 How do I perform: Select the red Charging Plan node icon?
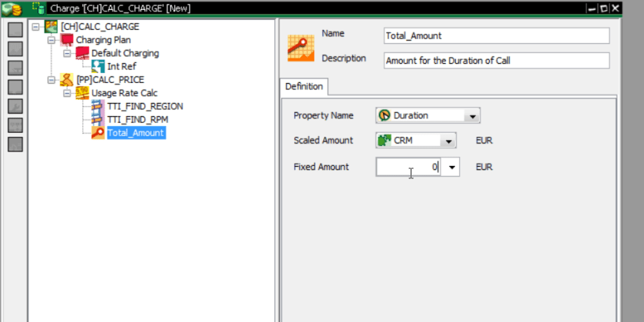click(67, 40)
